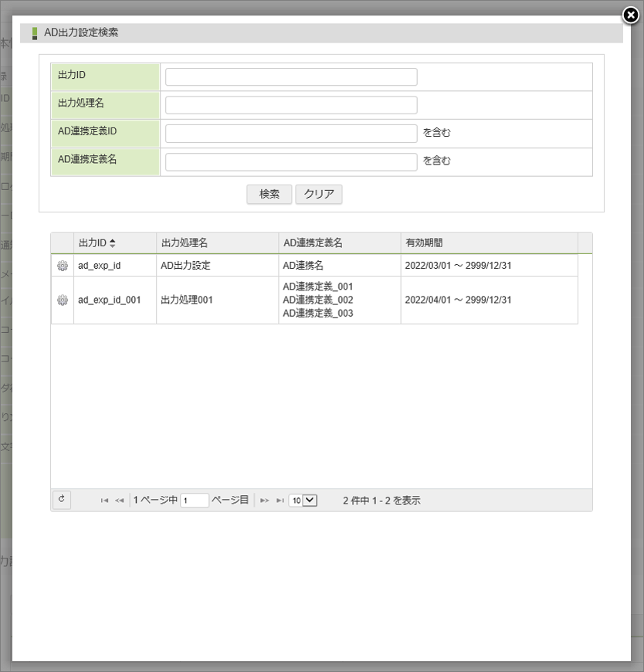Click the page number input in pager
This screenshot has height=672, width=644.
195,501
